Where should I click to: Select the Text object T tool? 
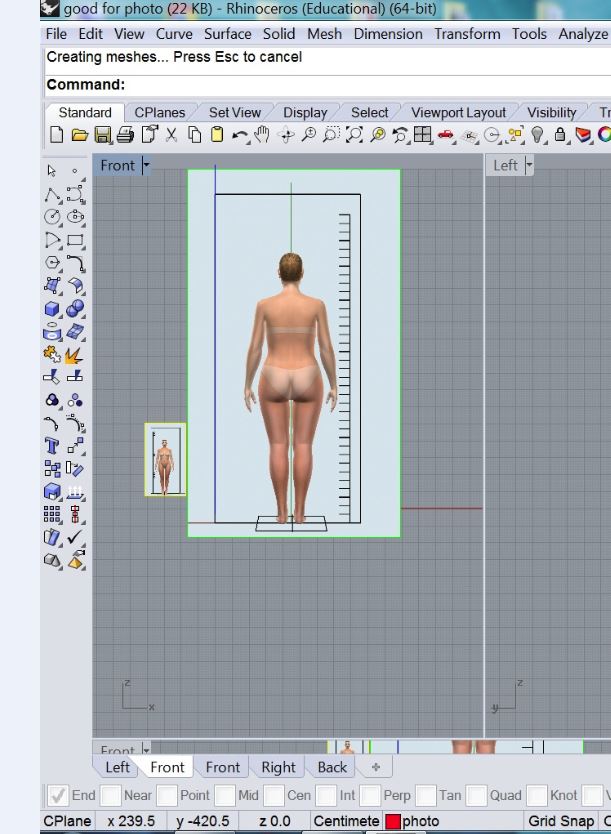coord(52,446)
